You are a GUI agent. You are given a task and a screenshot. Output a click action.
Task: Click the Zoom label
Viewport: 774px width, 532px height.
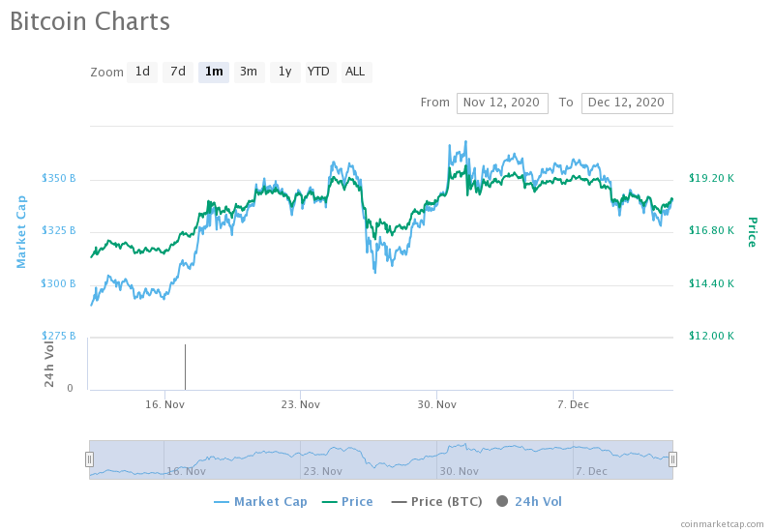click(106, 72)
